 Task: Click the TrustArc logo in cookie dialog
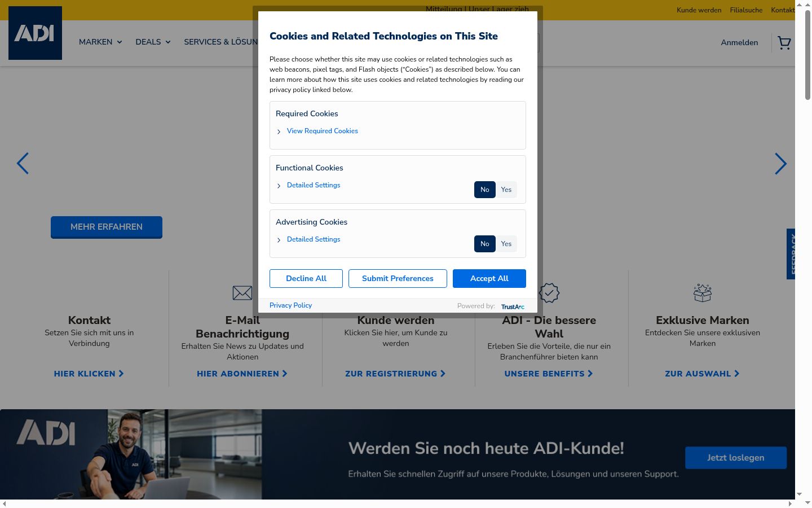tap(513, 306)
